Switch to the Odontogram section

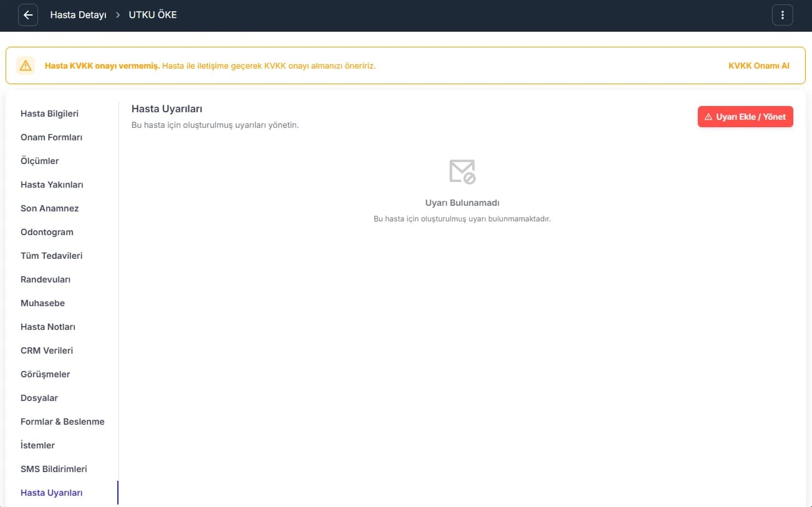[47, 232]
